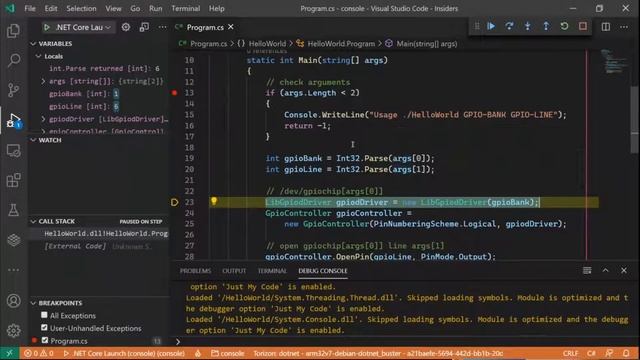Open the Search view in activity bar
Screen dimensions: 640x360
(13, 60)
